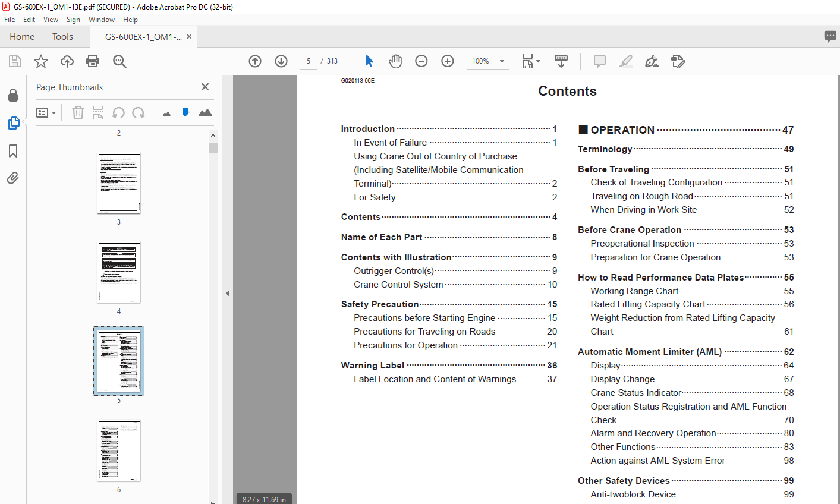The height and width of the screenshot is (504, 840).
Task: Close the GS-600EX-1_OM1 document tab
Action: (x=190, y=37)
